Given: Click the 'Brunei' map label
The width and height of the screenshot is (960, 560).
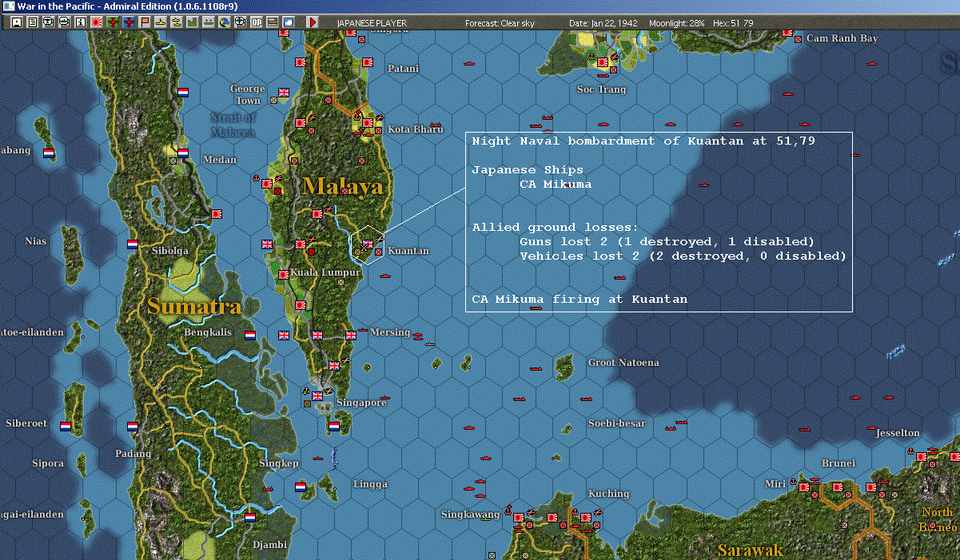Looking at the screenshot, I should coord(839,463).
